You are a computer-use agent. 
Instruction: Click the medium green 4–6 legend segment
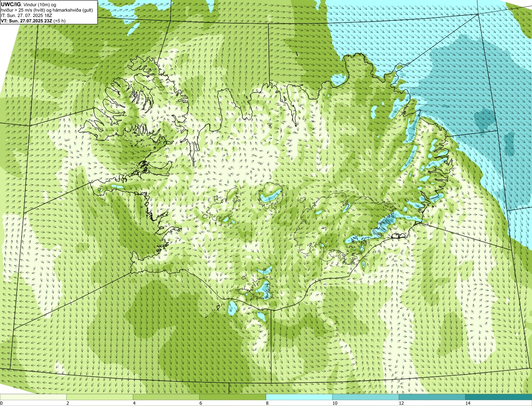[x=166, y=397]
